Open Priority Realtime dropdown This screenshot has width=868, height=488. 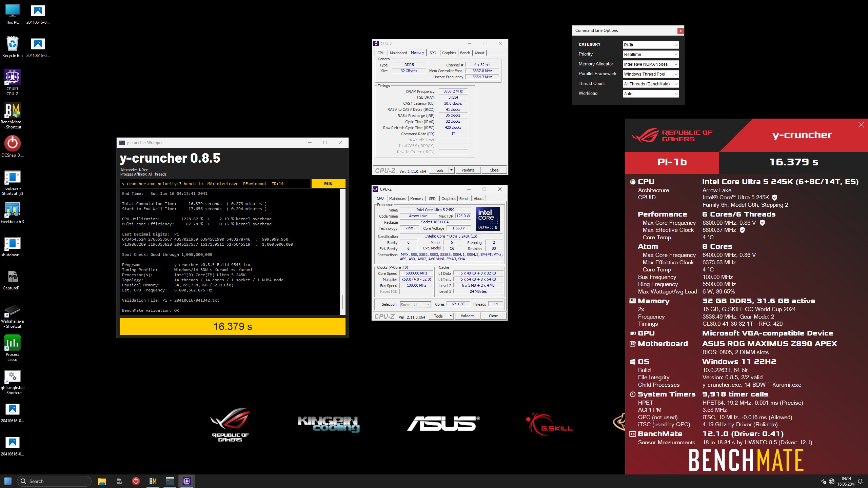(651, 55)
